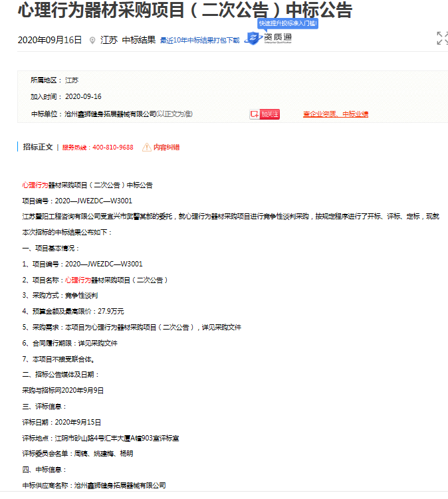Click the first body line 心理行为器材采购项目（二次公告）中标公告
Viewport: 448px width, 499px height.
[87, 185]
